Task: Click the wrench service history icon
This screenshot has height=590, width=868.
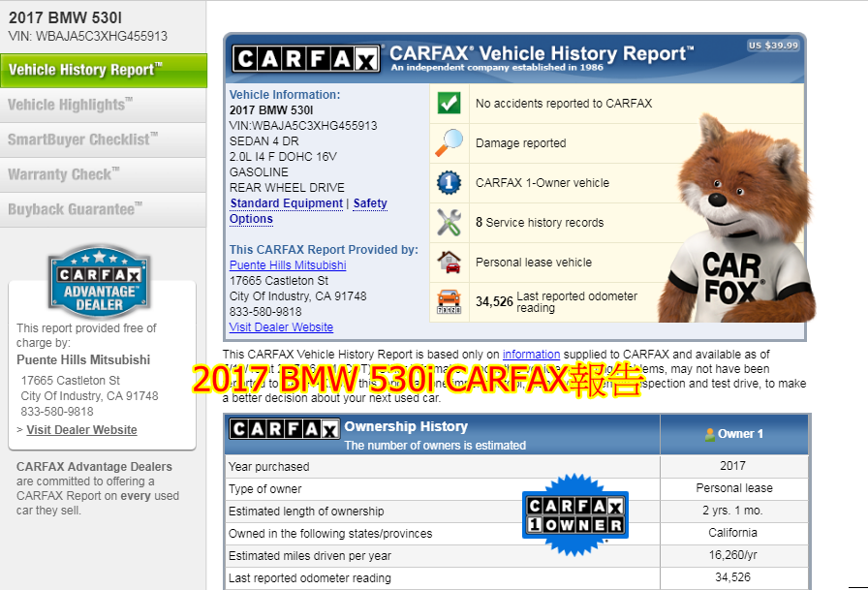Action: [x=449, y=223]
